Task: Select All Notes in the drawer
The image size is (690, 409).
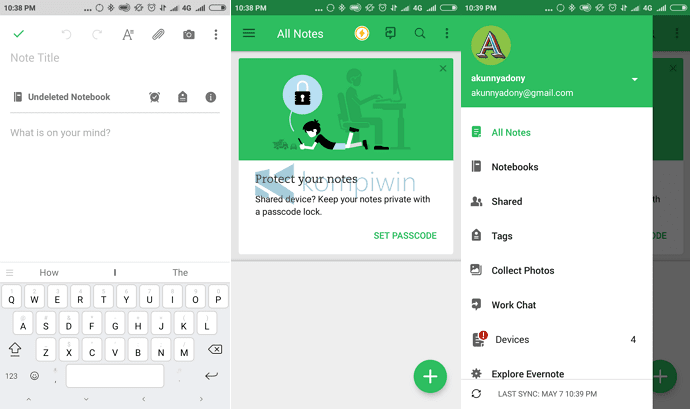Action: pos(557,133)
